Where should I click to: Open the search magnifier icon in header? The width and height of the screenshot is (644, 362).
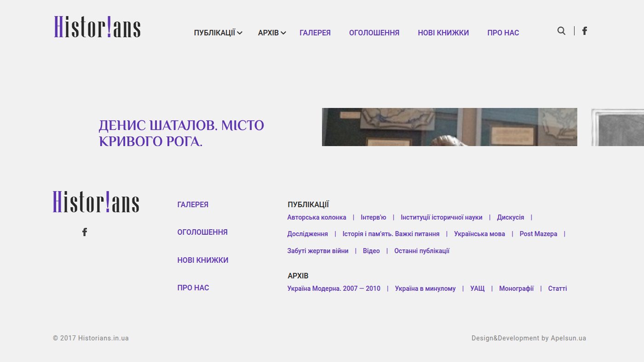pyautogui.click(x=561, y=31)
